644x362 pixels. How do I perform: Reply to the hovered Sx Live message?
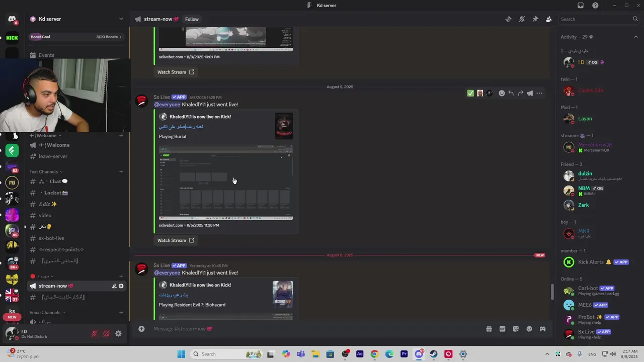click(511, 93)
